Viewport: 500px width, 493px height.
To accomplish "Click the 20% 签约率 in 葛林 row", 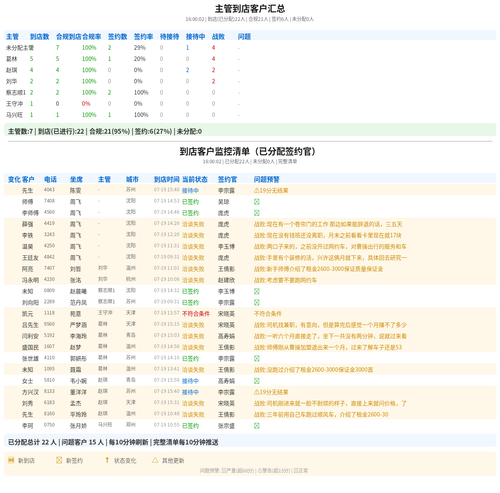I will pos(140,59).
